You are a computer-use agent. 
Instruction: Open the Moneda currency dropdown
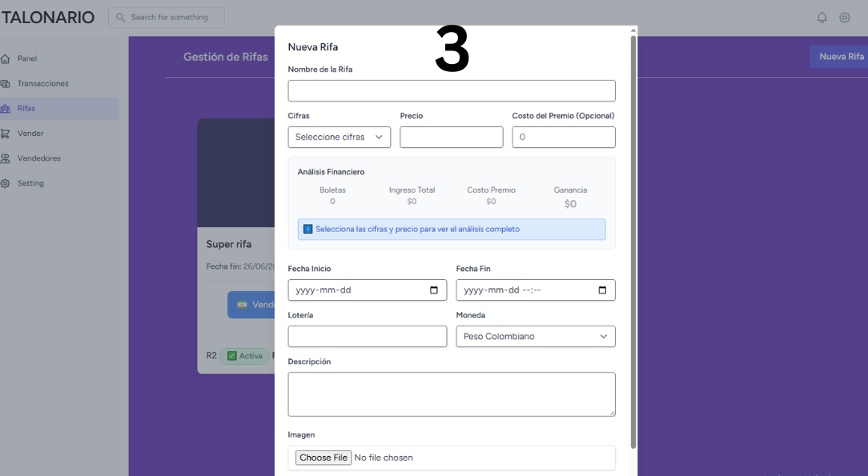tap(535, 337)
